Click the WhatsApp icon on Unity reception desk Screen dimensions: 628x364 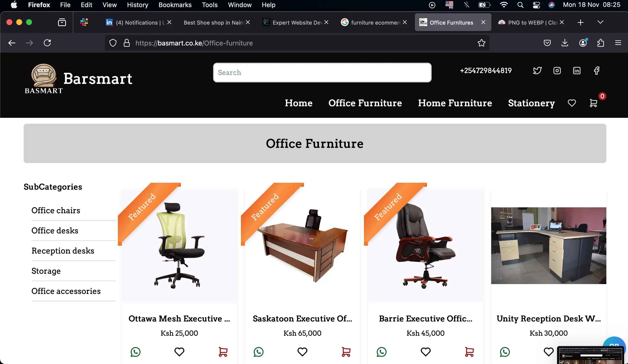[505, 351]
